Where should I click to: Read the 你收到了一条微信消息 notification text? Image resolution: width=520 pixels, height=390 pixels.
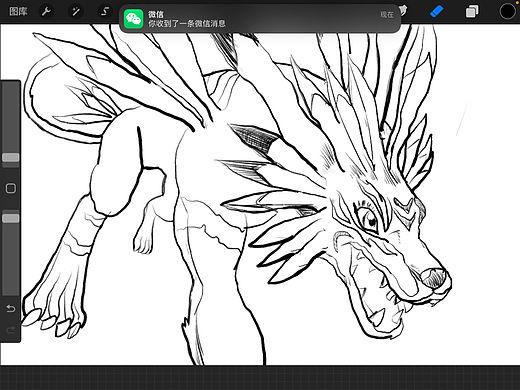(187, 24)
